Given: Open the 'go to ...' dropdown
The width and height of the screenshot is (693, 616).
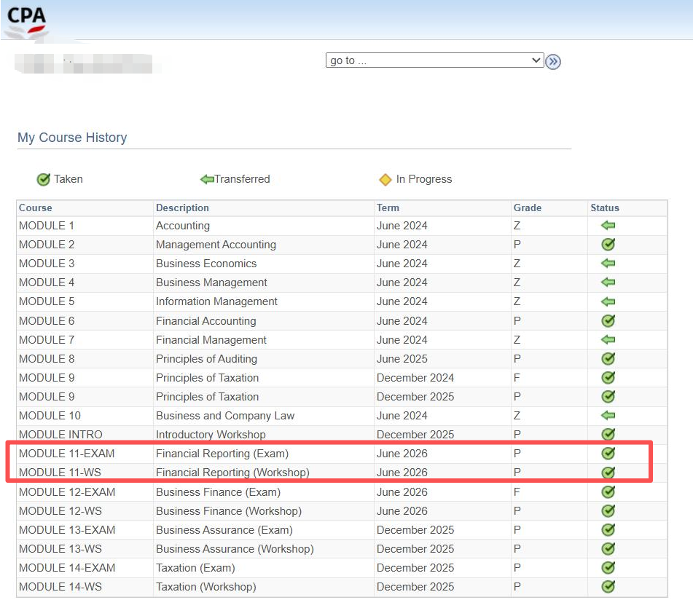Looking at the screenshot, I should (434, 60).
